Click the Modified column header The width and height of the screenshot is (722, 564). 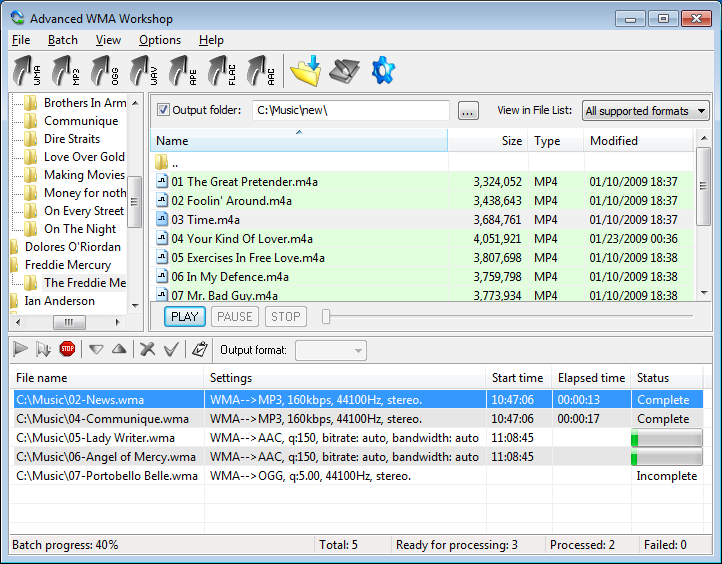coord(638,140)
